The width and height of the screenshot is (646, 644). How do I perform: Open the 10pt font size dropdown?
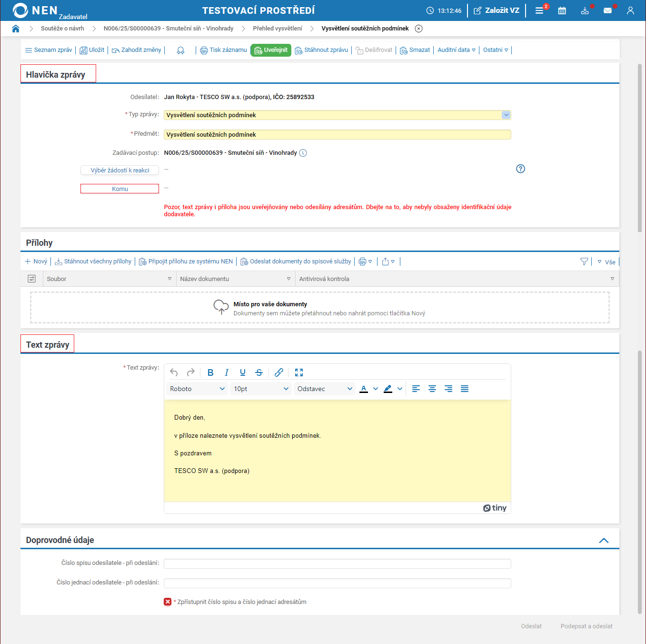(x=261, y=389)
